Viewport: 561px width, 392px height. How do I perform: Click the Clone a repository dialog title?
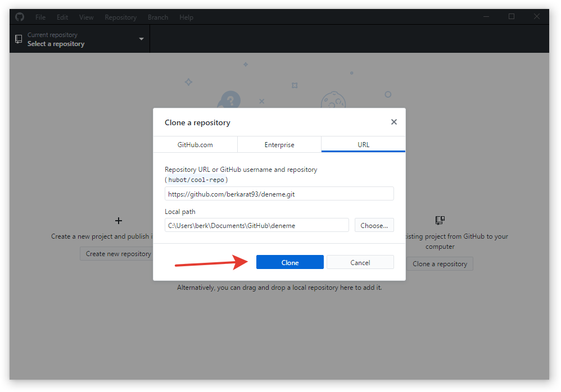(x=197, y=122)
